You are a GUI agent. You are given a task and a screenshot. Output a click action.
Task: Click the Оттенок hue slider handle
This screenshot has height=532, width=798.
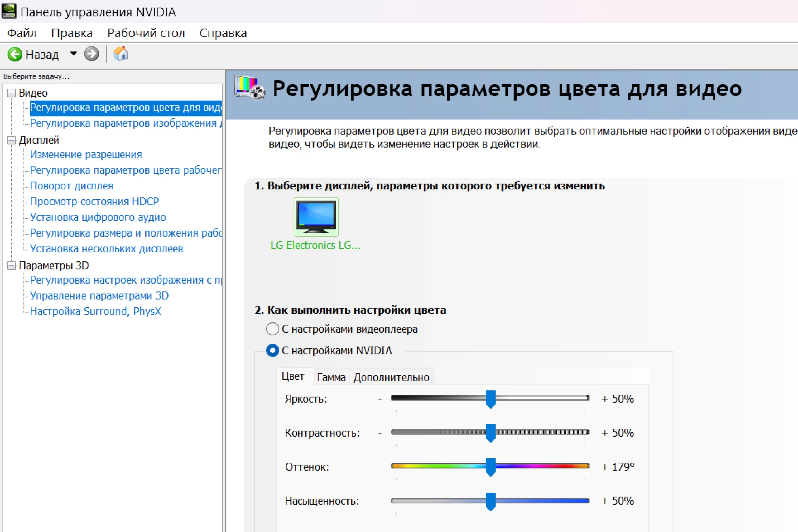pos(490,467)
